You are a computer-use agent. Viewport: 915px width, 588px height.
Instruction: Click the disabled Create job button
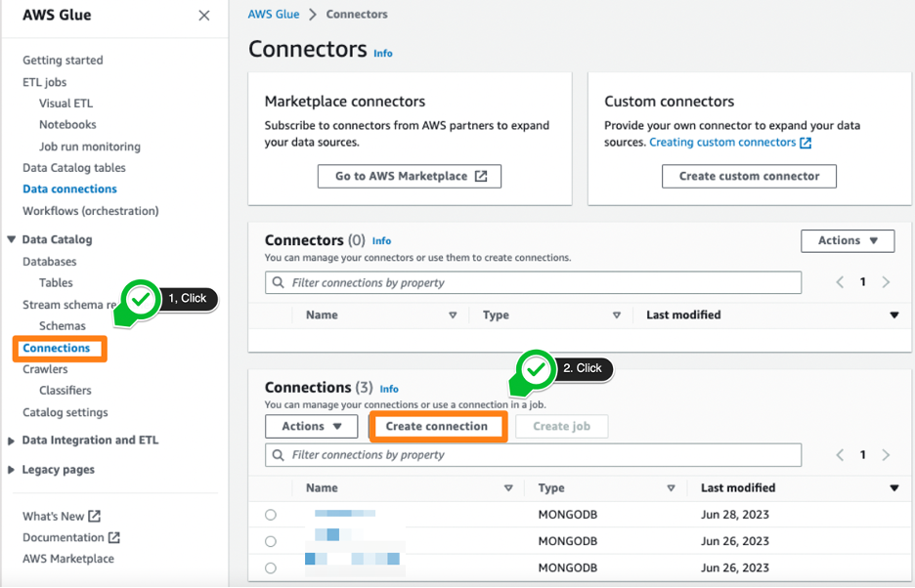tap(561, 427)
